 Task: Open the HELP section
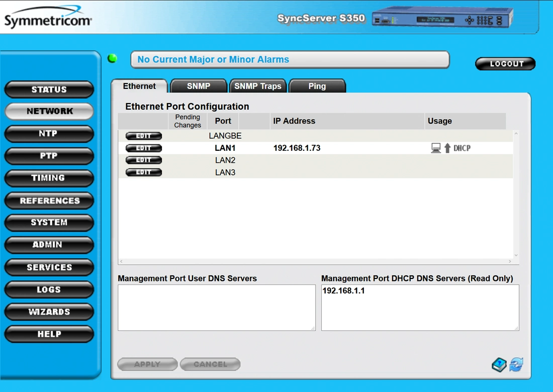point(49,334)
